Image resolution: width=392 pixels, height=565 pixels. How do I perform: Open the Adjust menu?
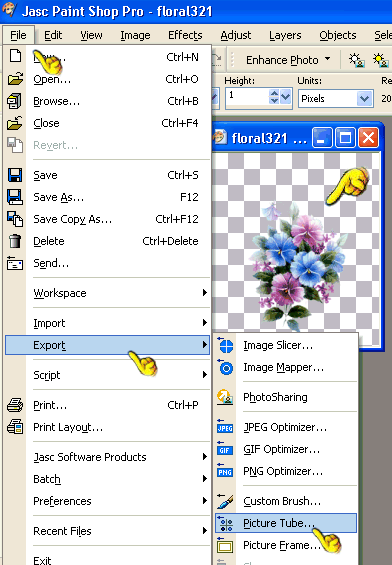click(x=236, y=35)
